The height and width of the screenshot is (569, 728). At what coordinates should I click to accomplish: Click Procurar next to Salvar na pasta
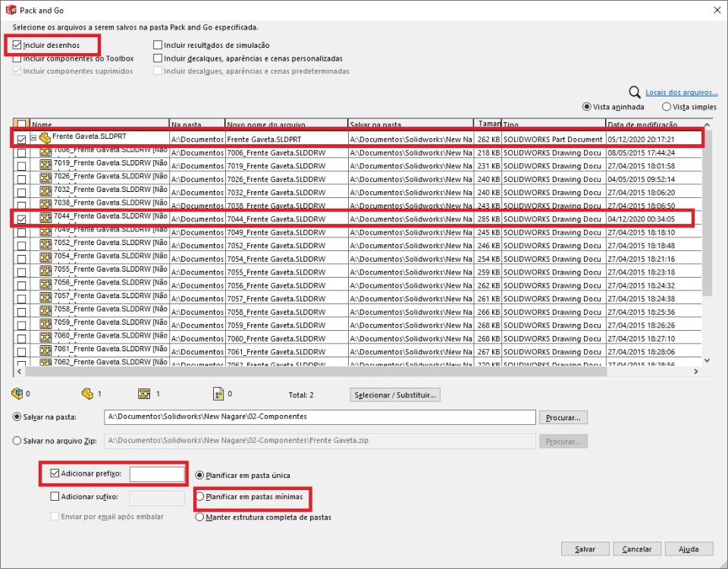pyautogui.click(x=563, y=417)
